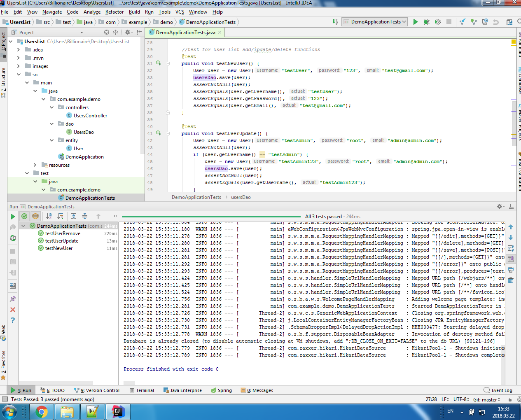This screenshot has width=521, height=420.
Task: Clear console with trash can icon
Action: [x=511, y=280]
